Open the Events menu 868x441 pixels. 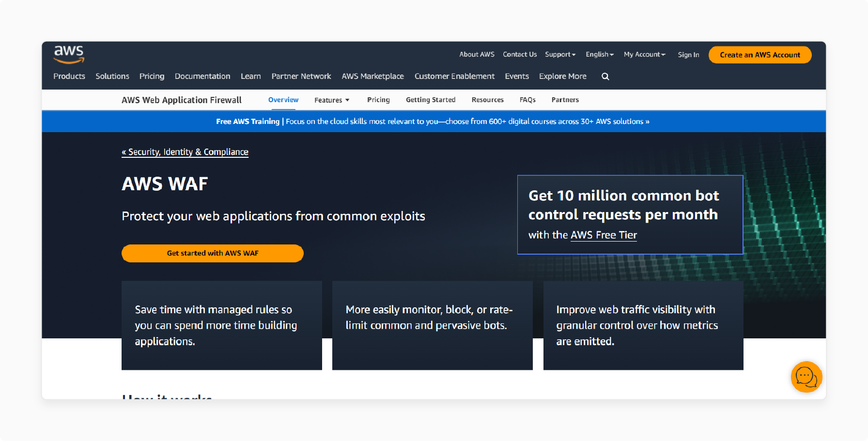(517, 76)
